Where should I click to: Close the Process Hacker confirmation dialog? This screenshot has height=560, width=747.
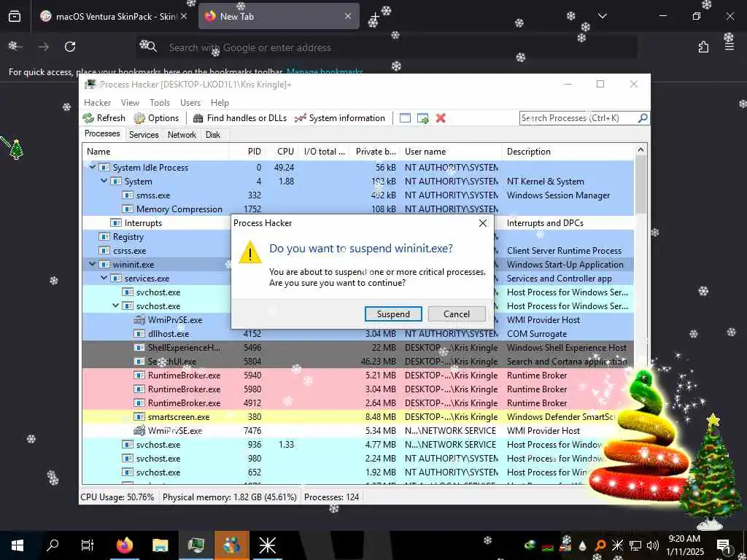coord(483,223)
